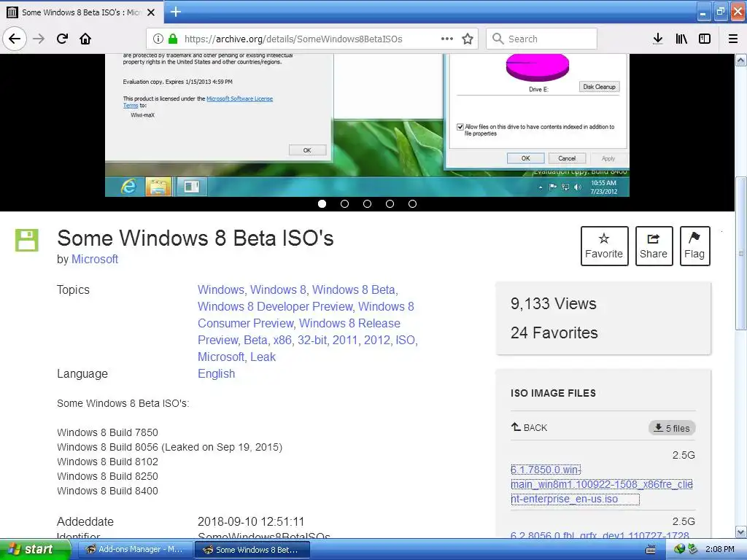
Task: Open the Windows XP Start menu
Action: point(35,549)
